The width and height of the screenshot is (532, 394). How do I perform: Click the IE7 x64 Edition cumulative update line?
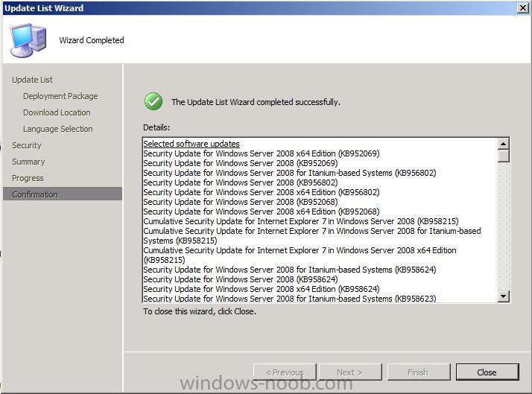point(300,255)
